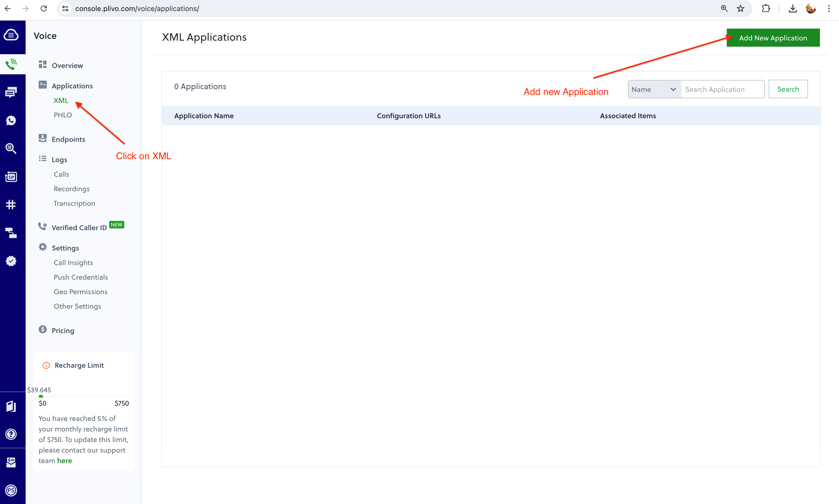Open the Name search filter dropdown
This screenshot has width=839, height=504.
[654, 89]
